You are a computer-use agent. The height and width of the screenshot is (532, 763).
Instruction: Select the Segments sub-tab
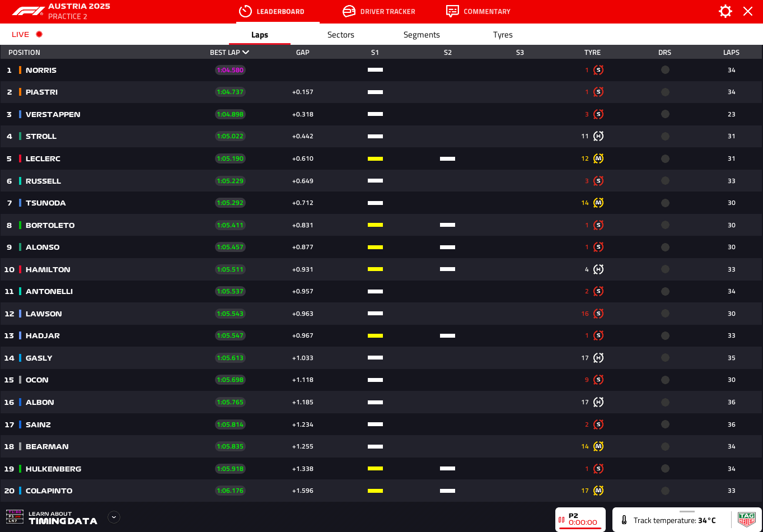(422, 35)
